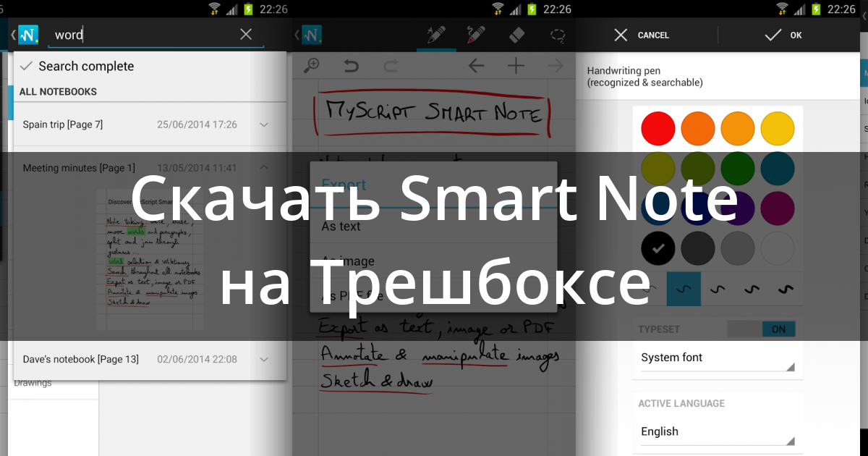Image resolution: width=868 pixels, height=456 pixels.
Task: Choose 'As text' in the Export dialog
Action: pos(434,226)
